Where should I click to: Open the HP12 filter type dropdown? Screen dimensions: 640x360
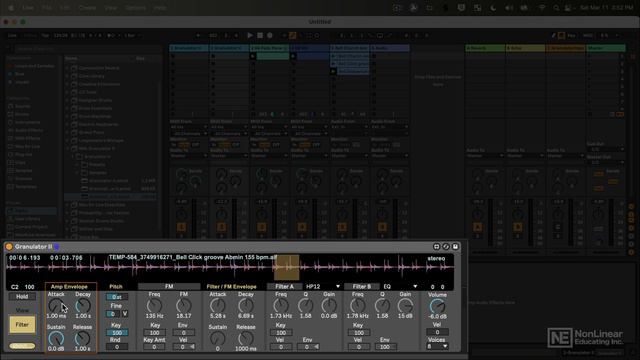pyautogui.click(x=322, y=287)
